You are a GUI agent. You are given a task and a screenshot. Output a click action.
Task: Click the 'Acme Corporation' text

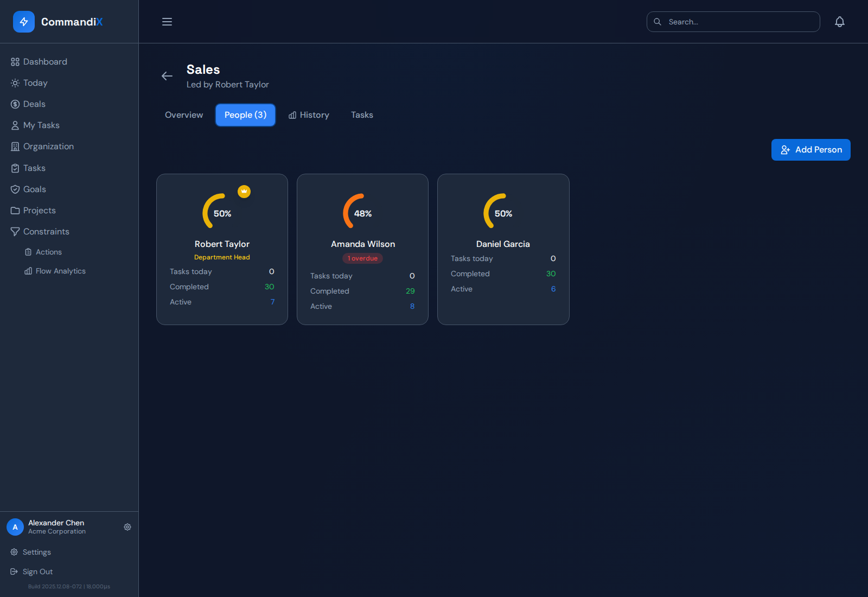pos(57,531)
